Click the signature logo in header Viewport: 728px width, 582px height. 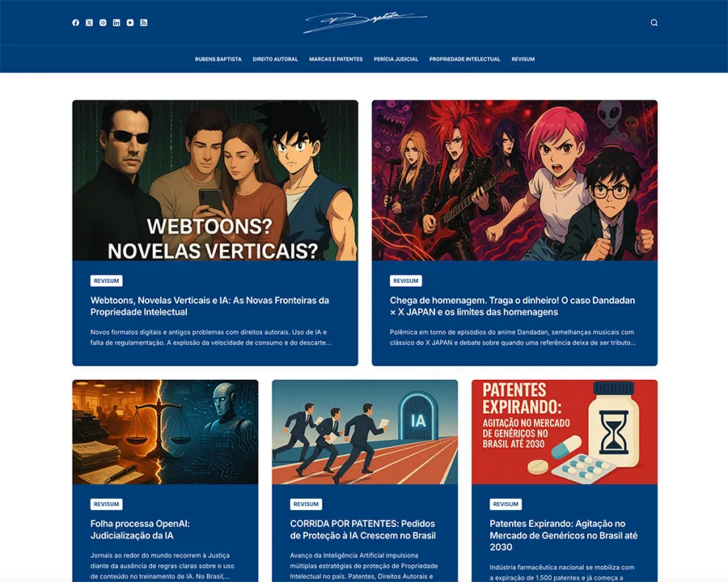point(364,23)
